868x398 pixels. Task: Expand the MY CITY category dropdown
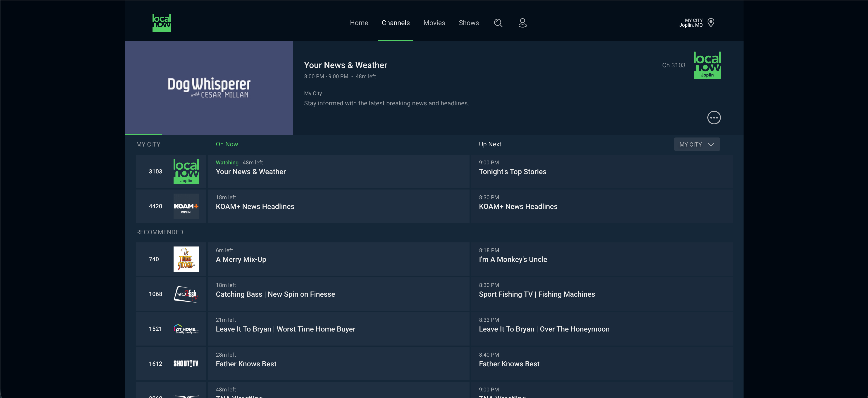[696, 145]
